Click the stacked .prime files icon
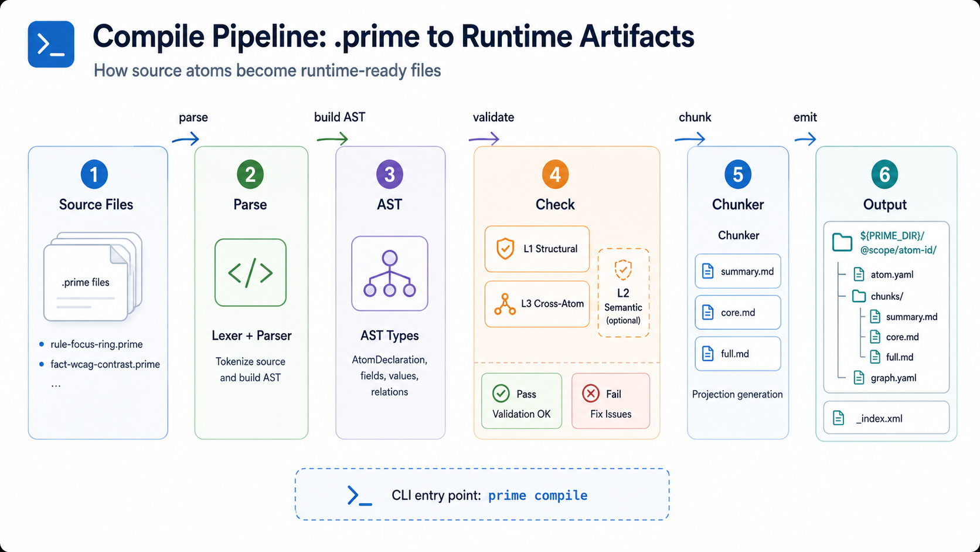980x552 pixels. point(93,277)
